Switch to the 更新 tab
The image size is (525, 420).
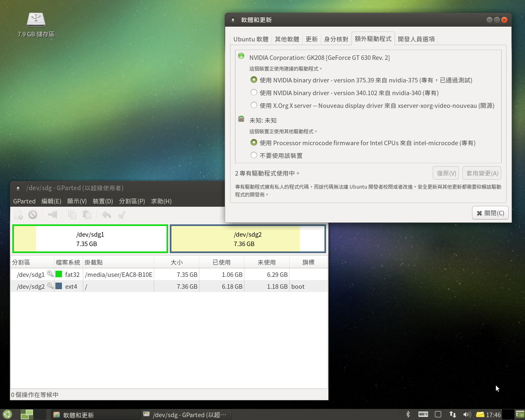point(312,39)
